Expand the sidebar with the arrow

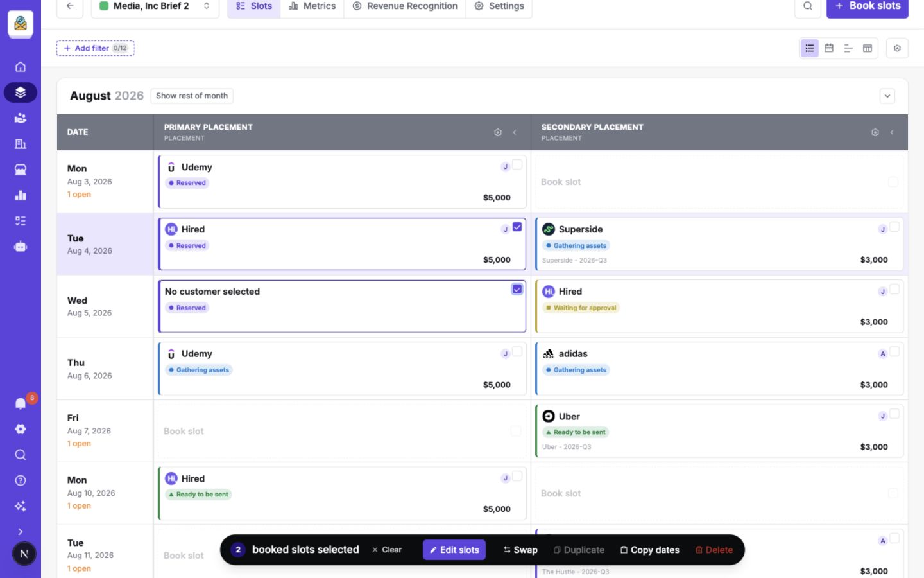click(x=21, y=532)
